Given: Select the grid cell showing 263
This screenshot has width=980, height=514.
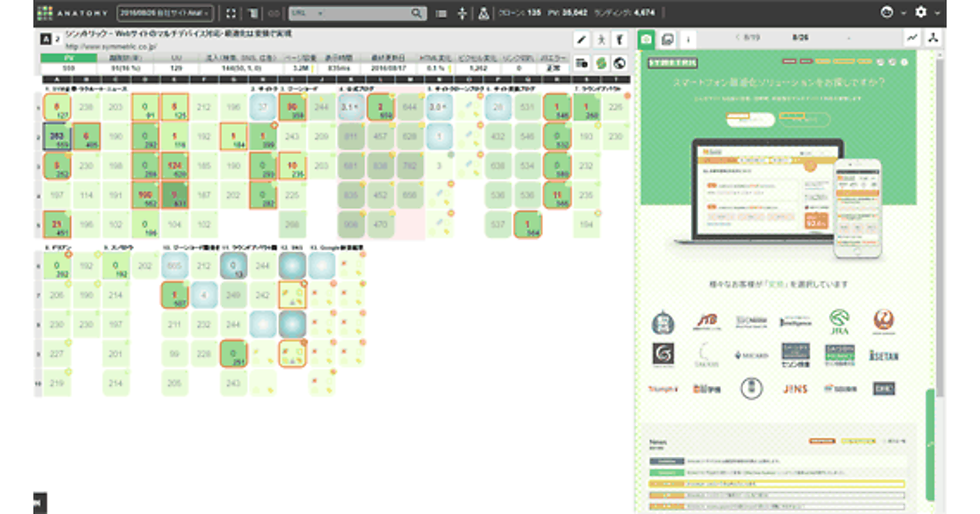Looking at the screenshot, I should click(56, 138).
